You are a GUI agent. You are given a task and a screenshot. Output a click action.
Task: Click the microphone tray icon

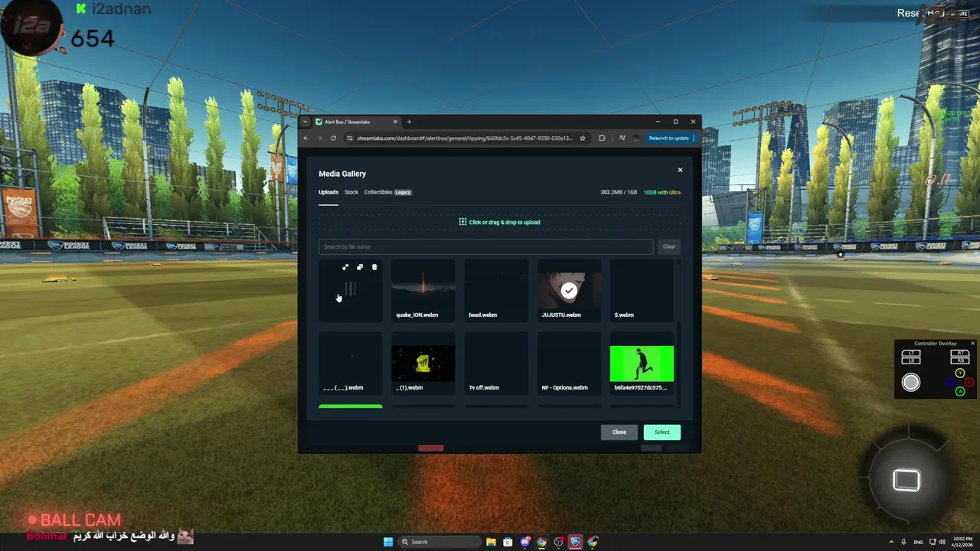[x=903, y=542]
